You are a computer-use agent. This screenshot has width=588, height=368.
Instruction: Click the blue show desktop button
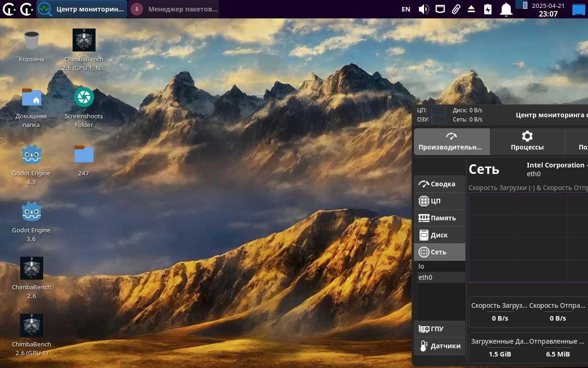578,9
